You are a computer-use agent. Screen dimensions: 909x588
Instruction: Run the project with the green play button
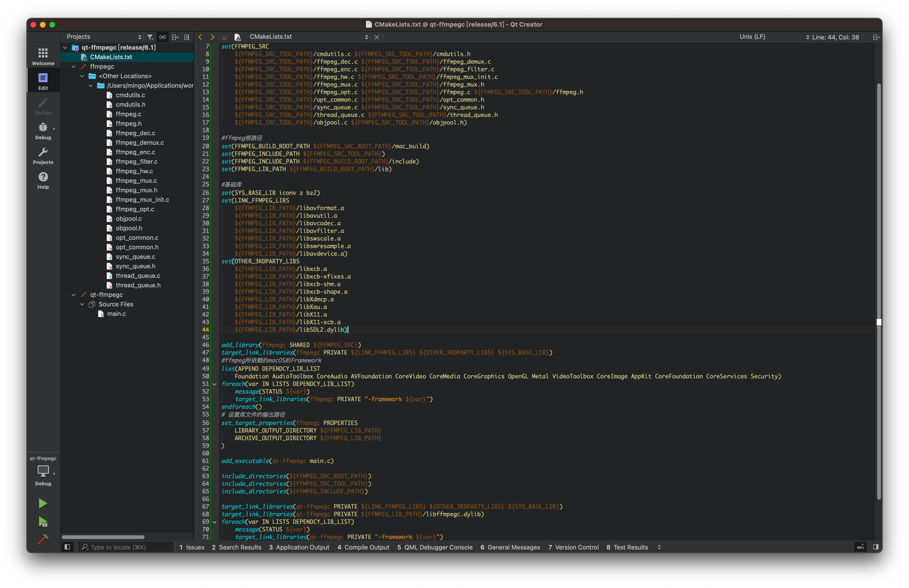tap(43, 503)
